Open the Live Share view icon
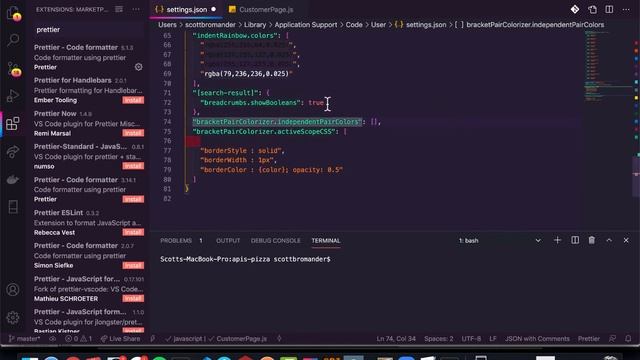The height and width of the screenshot is (360, 640). (13, 152)
